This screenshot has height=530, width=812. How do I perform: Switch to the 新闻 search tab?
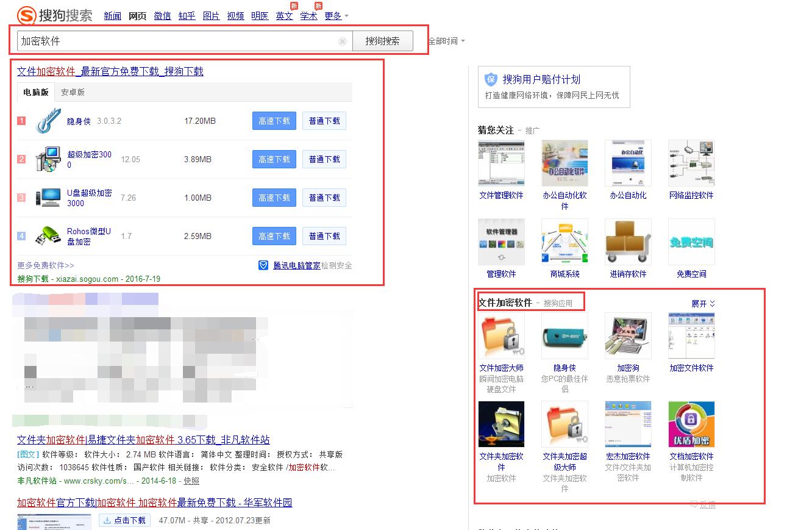[113, 16]
